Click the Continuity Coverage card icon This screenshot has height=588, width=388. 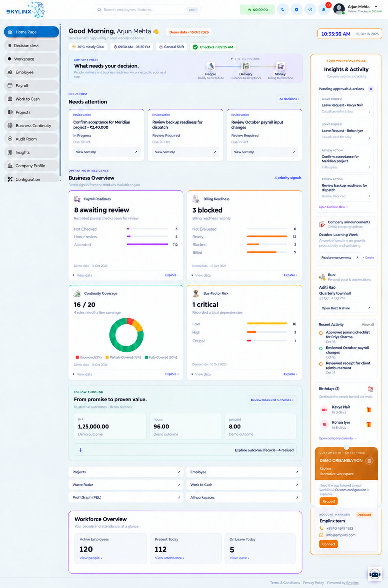(x=77, y=293)
